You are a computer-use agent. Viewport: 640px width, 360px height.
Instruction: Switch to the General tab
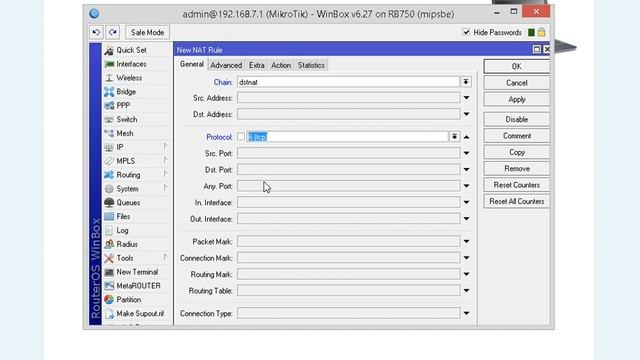[x=192, y=64]
